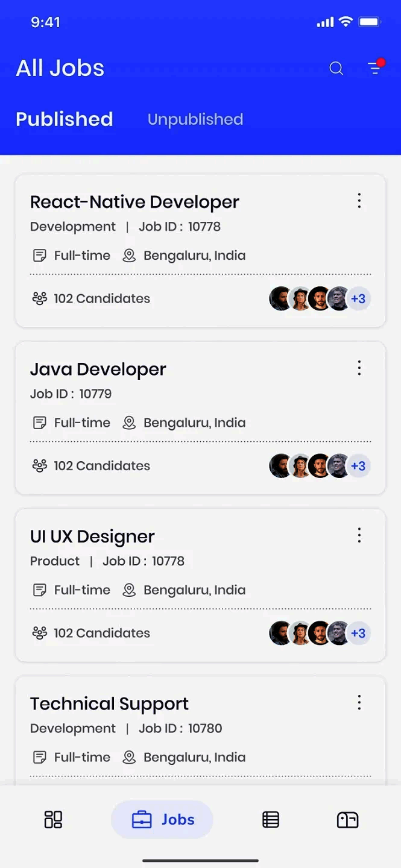Open the list view icon in bottom navigation

point(271,819)
